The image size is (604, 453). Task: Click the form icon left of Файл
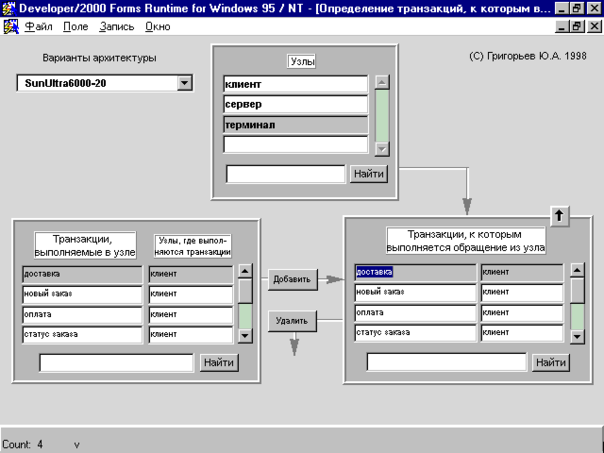11,27
